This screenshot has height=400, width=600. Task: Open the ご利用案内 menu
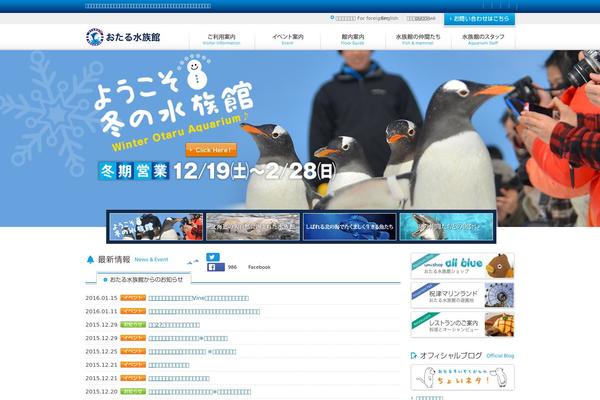coord(221,39)
